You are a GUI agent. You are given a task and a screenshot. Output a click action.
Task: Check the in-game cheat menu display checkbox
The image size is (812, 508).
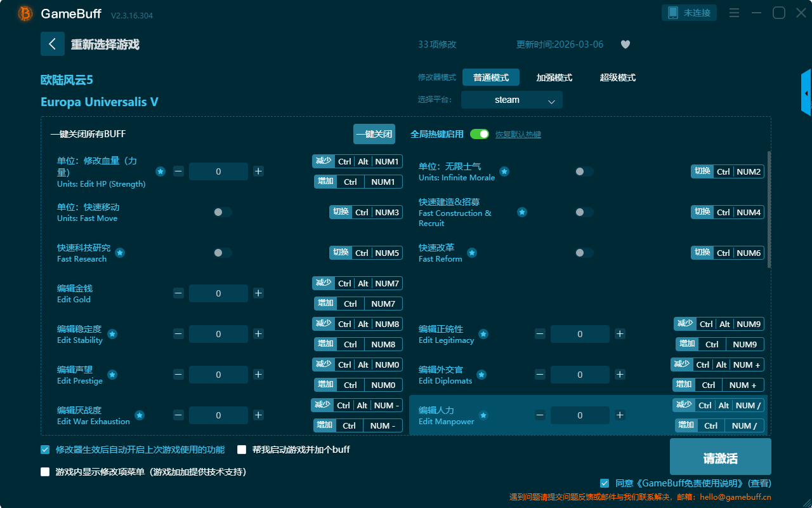(x=45, y=472)
